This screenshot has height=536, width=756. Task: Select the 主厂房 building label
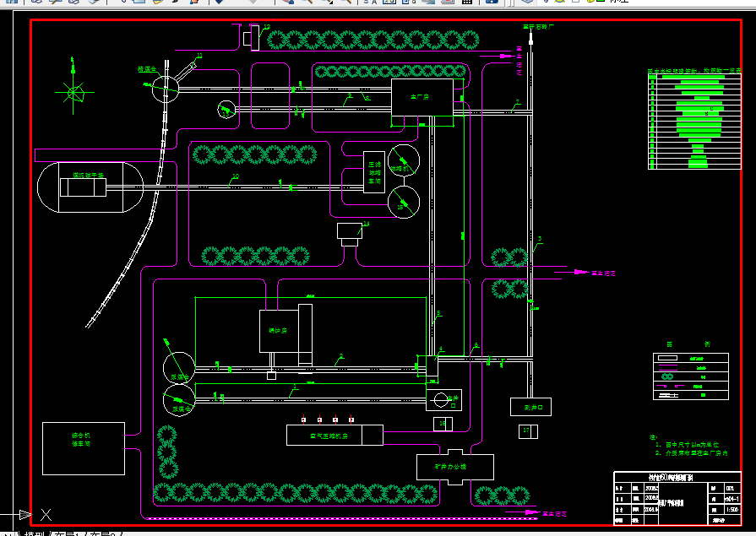pos(420,97)
